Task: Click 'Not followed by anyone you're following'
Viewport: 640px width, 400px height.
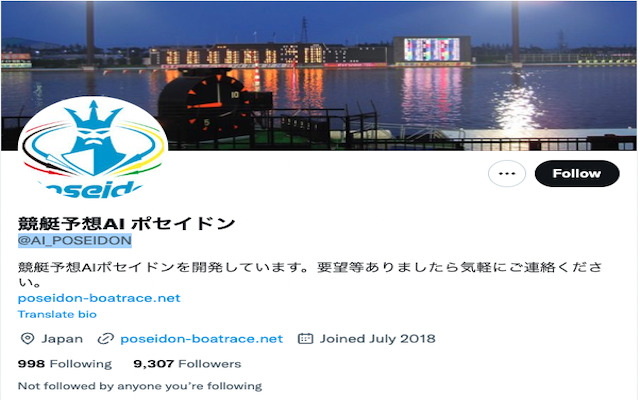Action: point(140,386)
